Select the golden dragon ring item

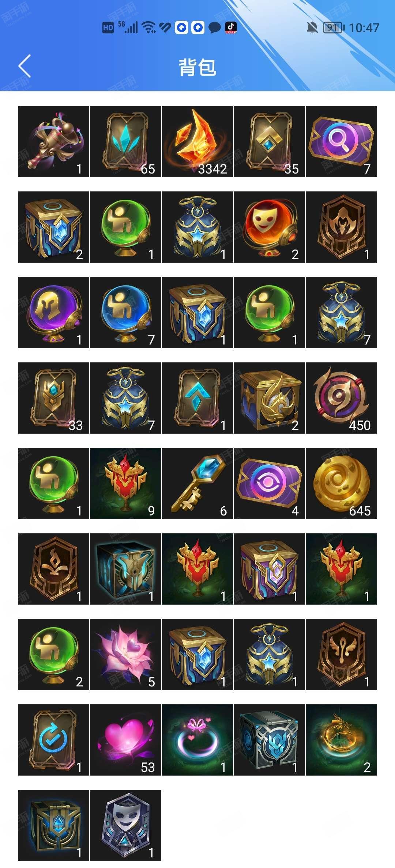coord(341,740)
